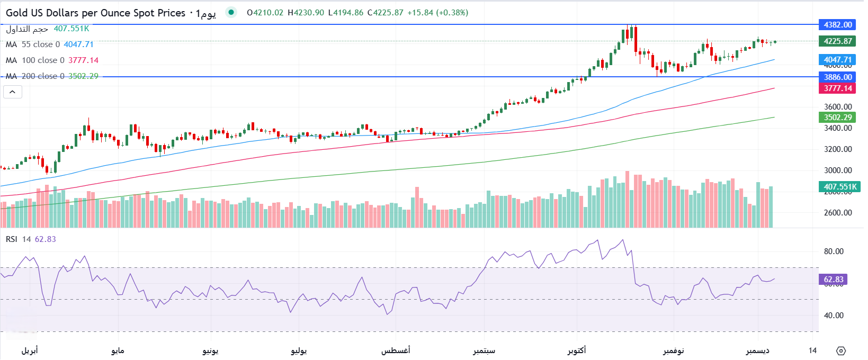Click the RSI 14 indicator legend
The height and width of the screenshot is (360, 868).
31,239
